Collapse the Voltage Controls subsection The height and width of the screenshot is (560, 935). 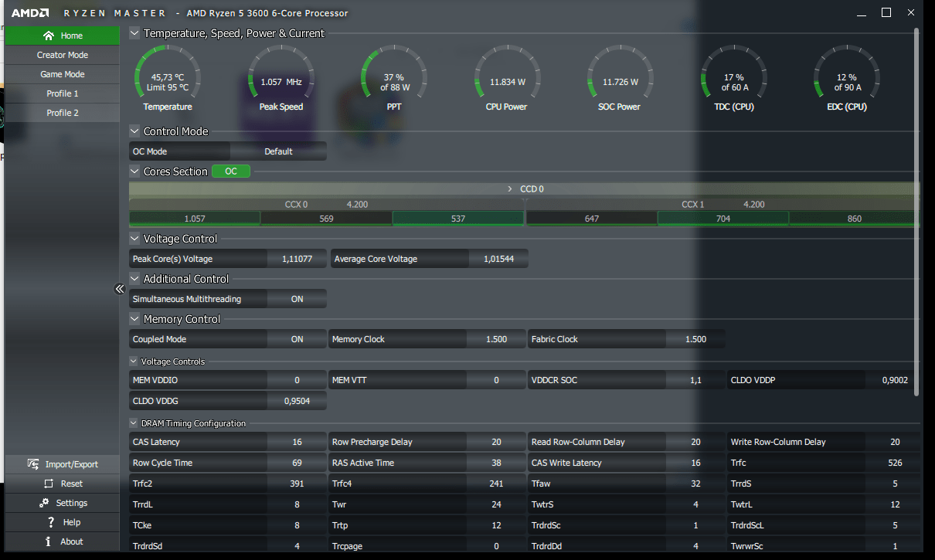(134, 361)
